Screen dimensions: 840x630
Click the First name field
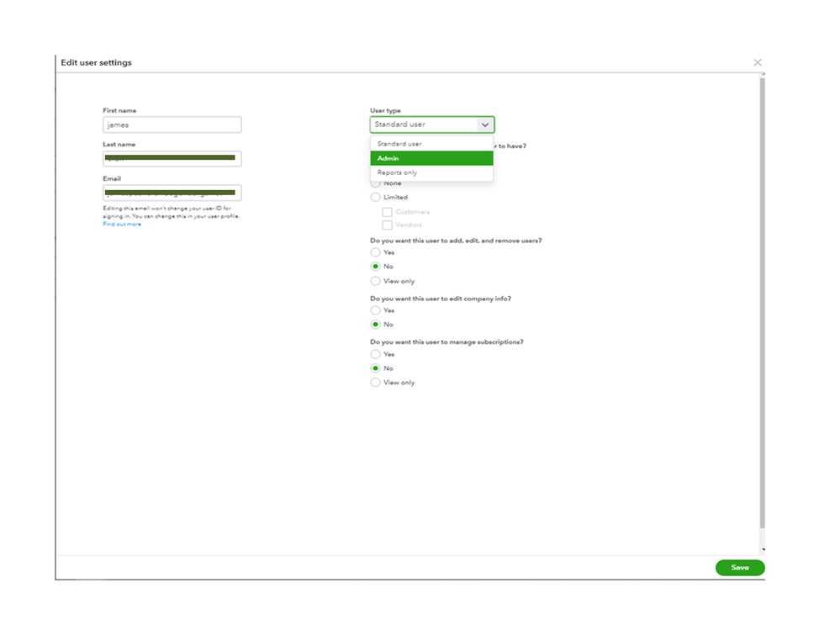point(172,124)
